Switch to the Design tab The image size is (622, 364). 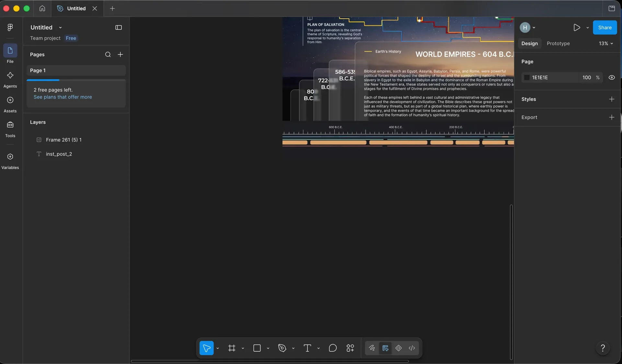[529, 43]
